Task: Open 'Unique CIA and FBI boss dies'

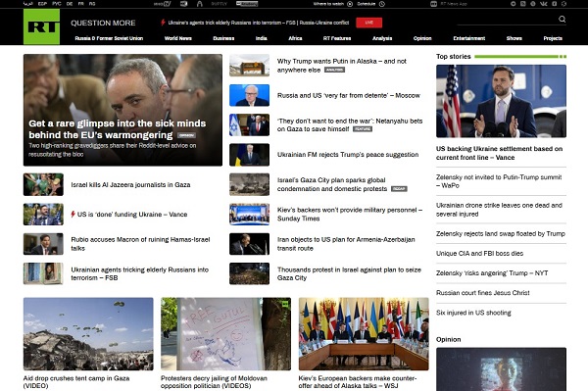Action: (x=479, y=254)
